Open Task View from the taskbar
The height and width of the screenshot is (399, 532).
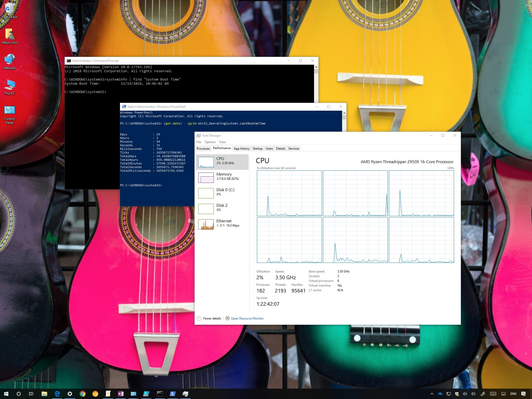point(31,394)
